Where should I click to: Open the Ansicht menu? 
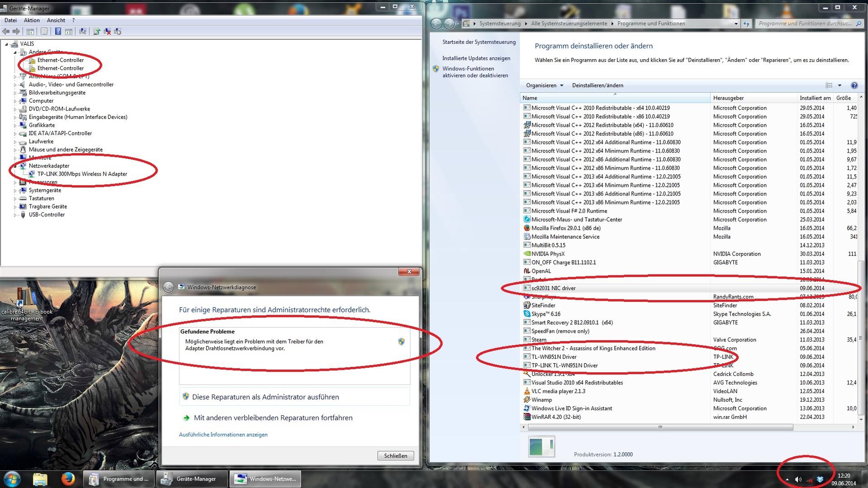(56, 20)
